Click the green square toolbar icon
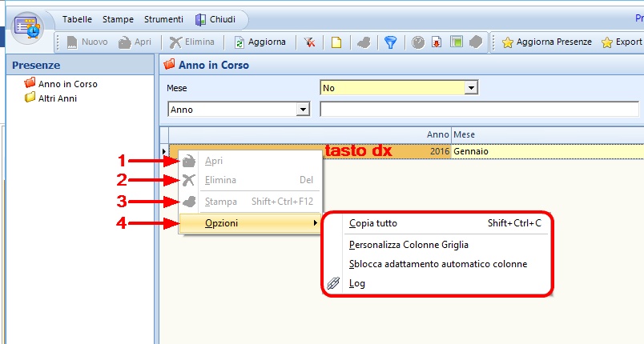This screenshot has width=644, height=344. click(455, 42)
